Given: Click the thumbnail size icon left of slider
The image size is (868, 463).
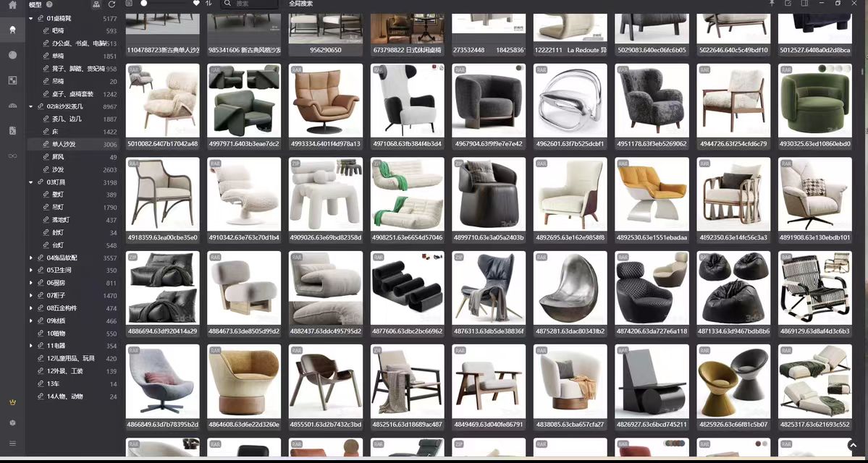Looking at the screenshot, I should 129,4.
